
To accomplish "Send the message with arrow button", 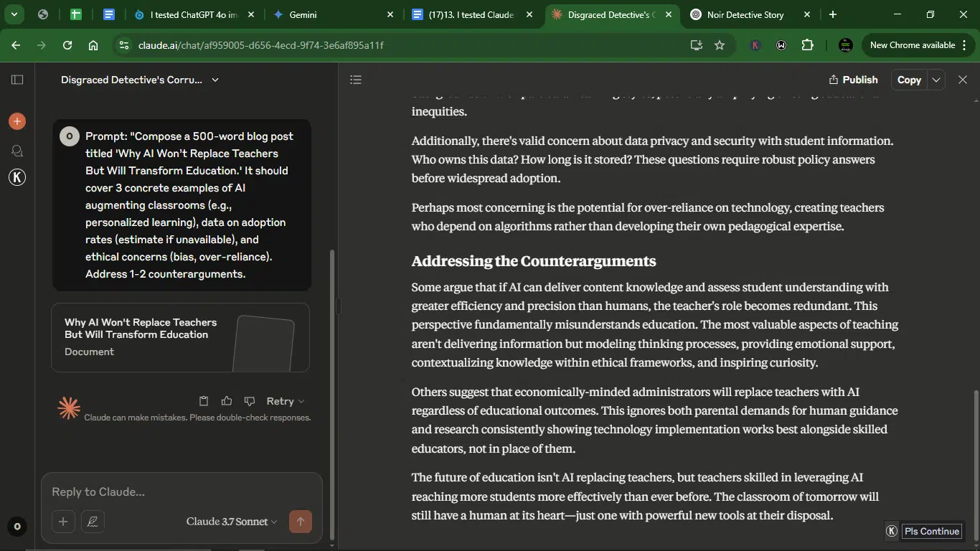I will [x=300, y=522].
